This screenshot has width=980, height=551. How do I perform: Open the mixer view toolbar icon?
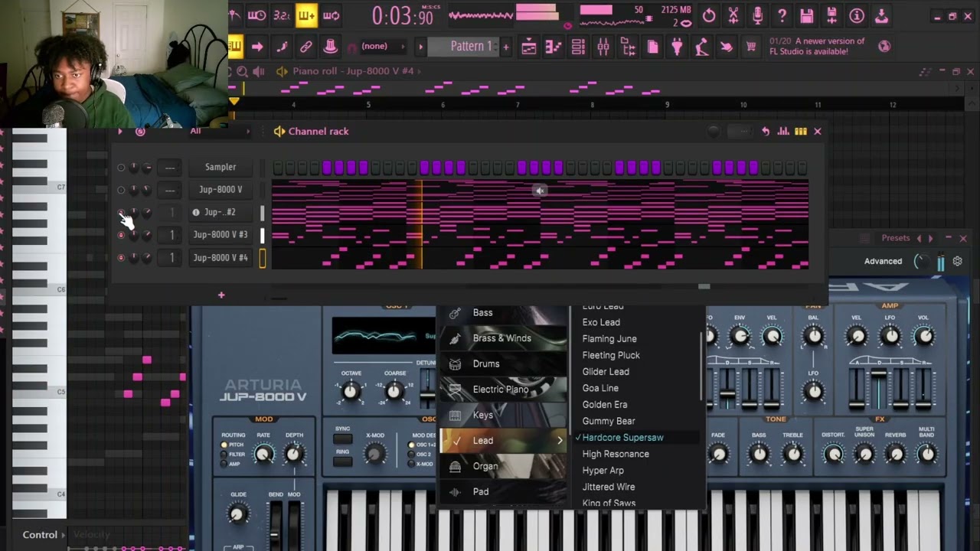(603, 47)
